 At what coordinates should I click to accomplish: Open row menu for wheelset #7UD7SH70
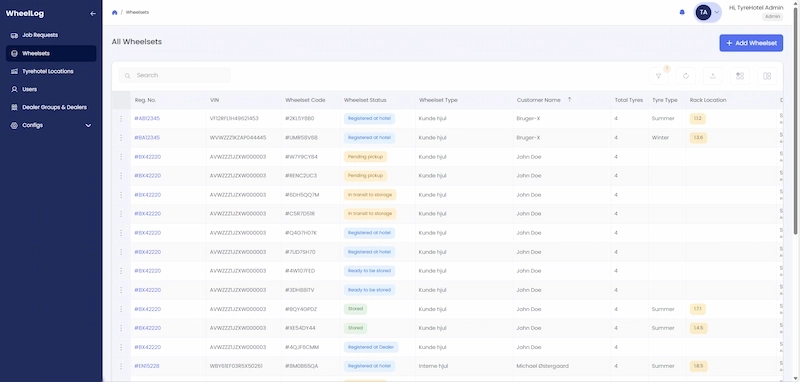tap(121, 252)
